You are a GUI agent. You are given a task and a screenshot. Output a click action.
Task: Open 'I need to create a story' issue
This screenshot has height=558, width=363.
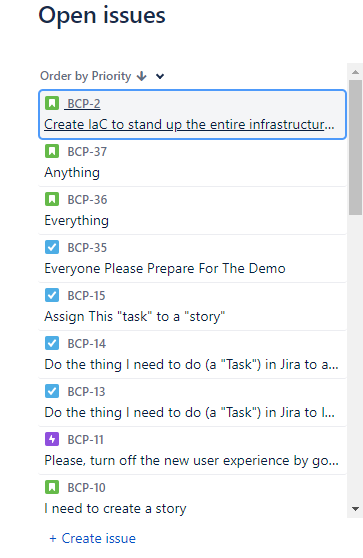click(x=115, y=509)
